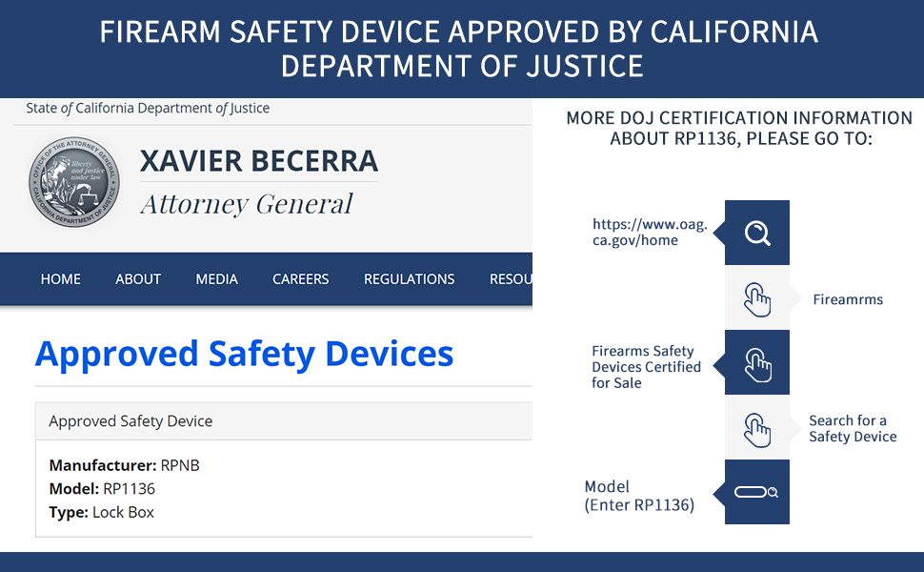
Task: Go to the CAREERS navigation item
Action: (301, 279)
